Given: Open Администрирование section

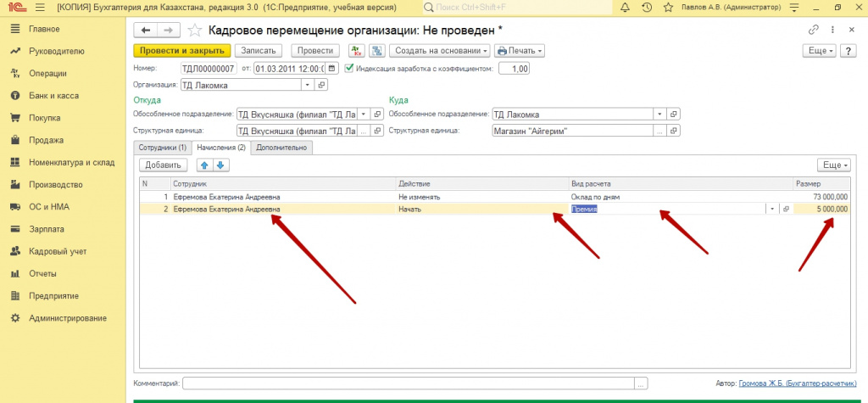Looking at the screenshot, I should 68,318.
